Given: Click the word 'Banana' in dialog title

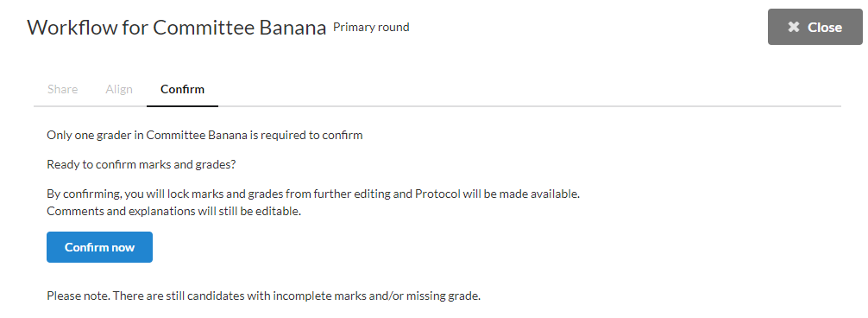Looking at the screenshot, I should pyautogui.click(x=292, y=27).
